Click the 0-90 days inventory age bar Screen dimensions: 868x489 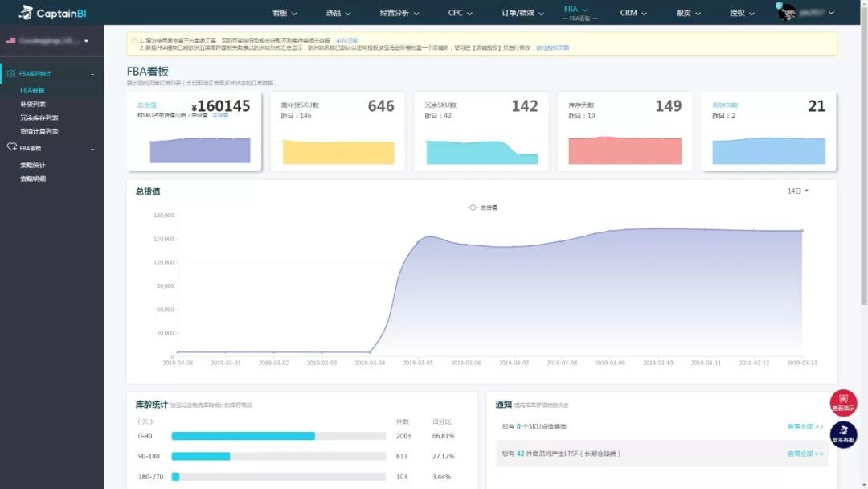[x=278, y=436]
